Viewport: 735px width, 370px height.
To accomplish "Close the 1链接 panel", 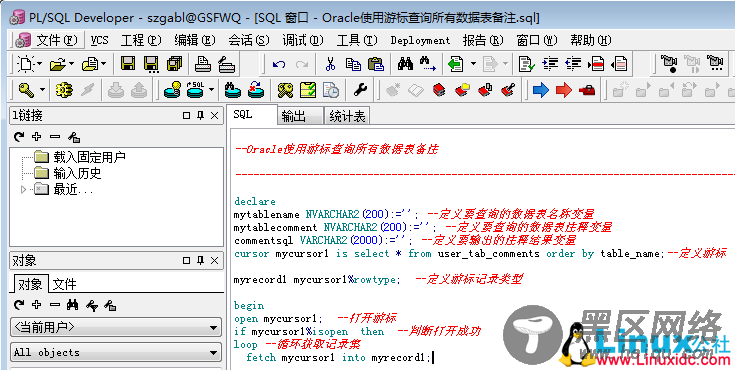I will pos(214,115).
